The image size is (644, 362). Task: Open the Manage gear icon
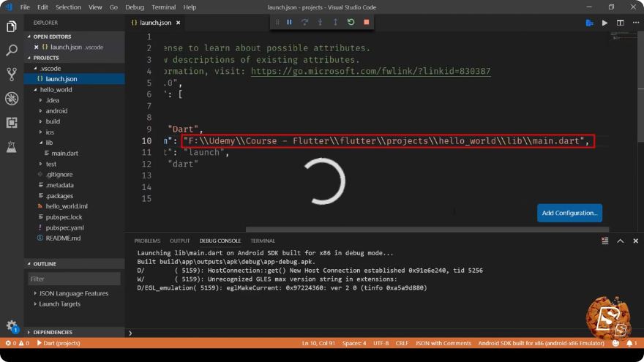coord(12,326)
